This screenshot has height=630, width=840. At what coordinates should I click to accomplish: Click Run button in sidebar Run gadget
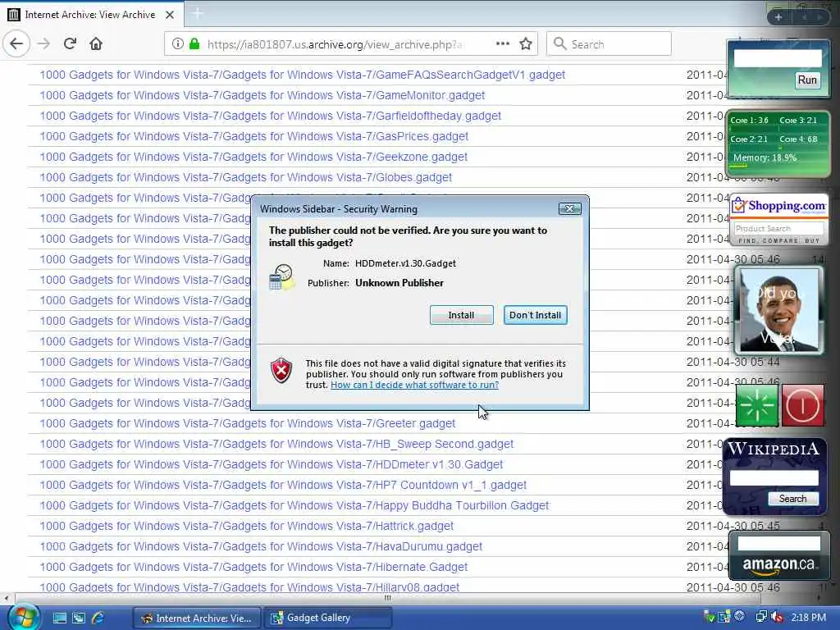click(x=807, y=80)
